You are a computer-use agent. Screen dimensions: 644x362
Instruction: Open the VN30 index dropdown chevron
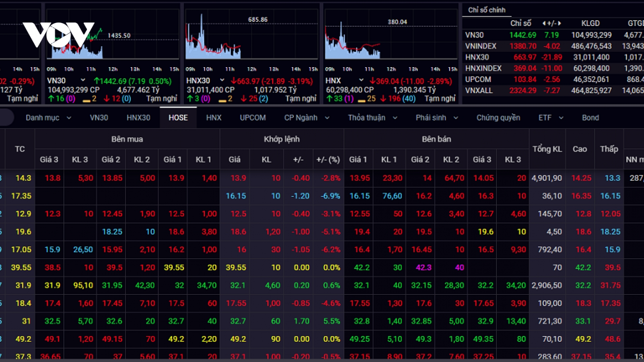pyautogui.click(x=83, y=80)
